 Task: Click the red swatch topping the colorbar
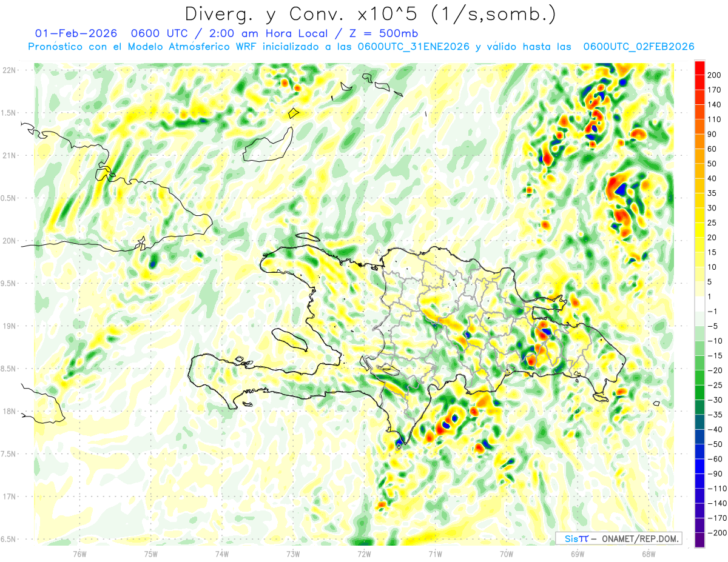pyautogui.click(x=700, y=68)
